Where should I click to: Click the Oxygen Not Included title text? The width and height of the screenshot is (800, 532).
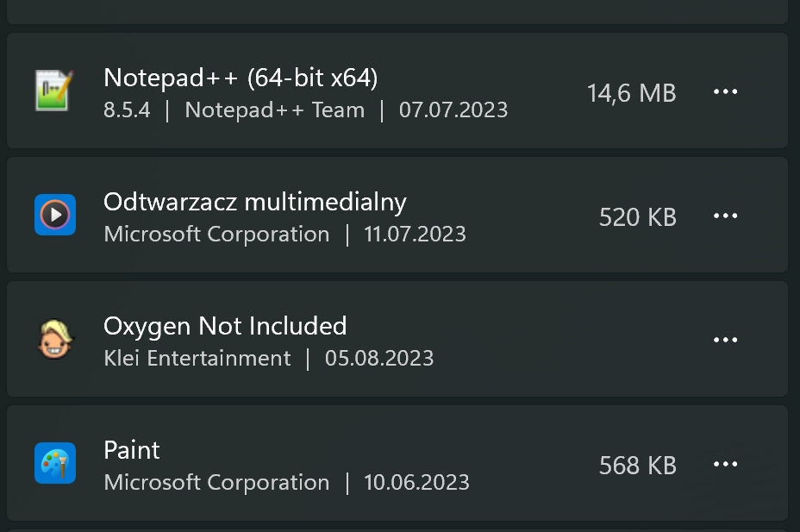pyautogui.click(x=225, y=326)
